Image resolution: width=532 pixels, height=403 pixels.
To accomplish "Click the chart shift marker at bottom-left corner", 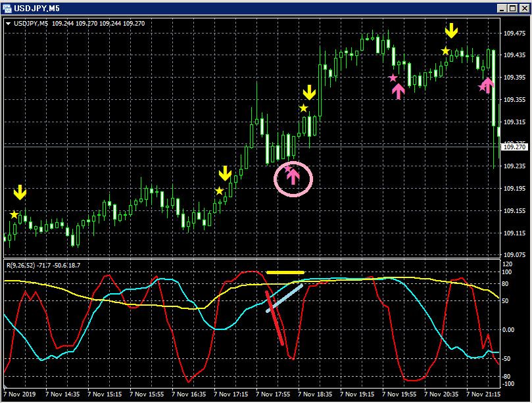I will pos(5,387).
